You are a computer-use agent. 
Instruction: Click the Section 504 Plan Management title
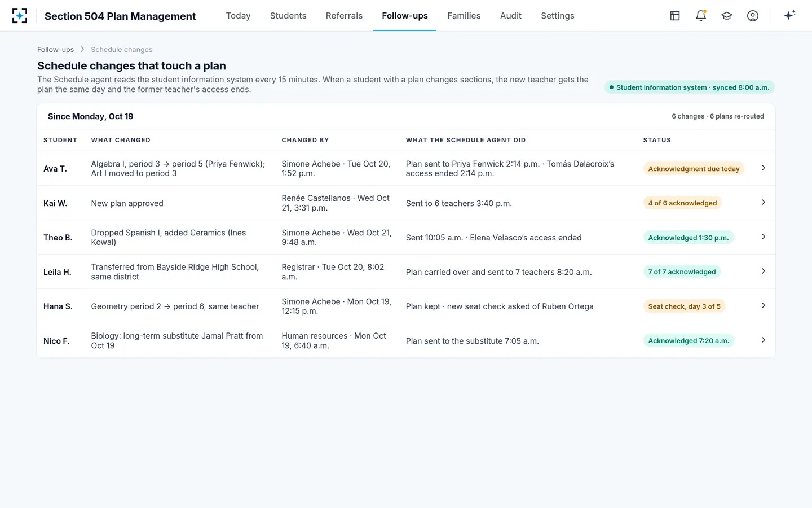tap(120, 16)
